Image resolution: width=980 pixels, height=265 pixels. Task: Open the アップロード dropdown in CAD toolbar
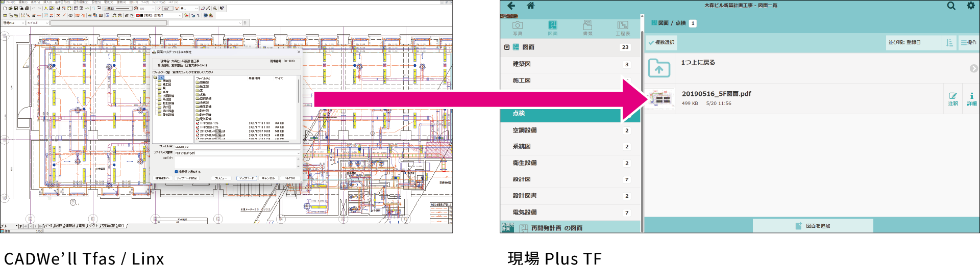pyautogui.click(x=38, y=23)
